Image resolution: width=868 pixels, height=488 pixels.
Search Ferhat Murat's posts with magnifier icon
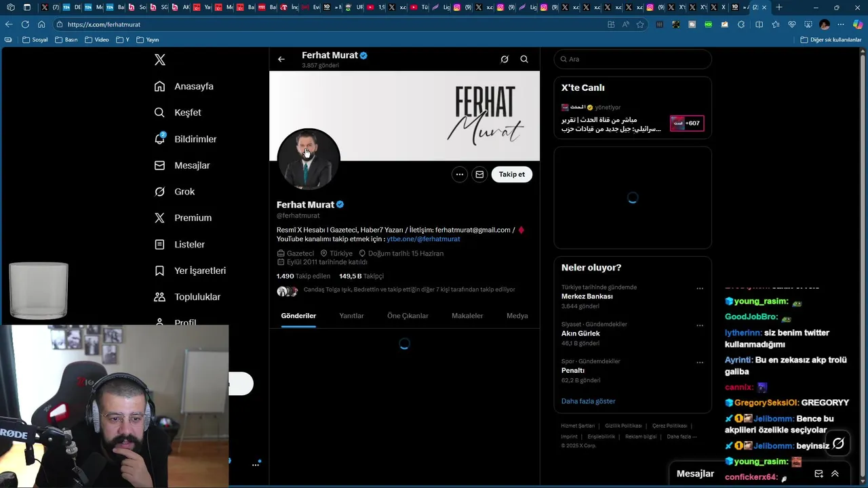click(x=524, y=59)
